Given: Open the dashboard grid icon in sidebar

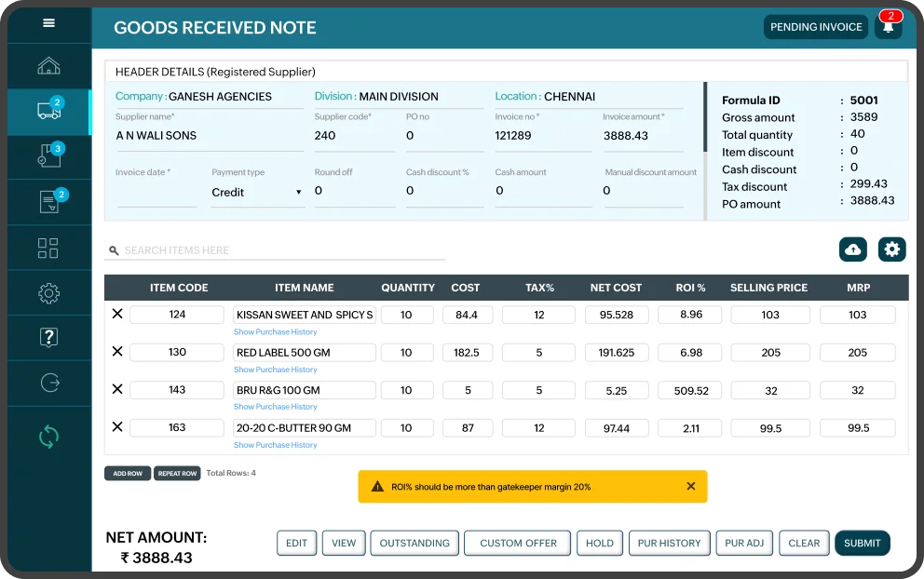Looking at the screenshot, I should coord(48,248).
